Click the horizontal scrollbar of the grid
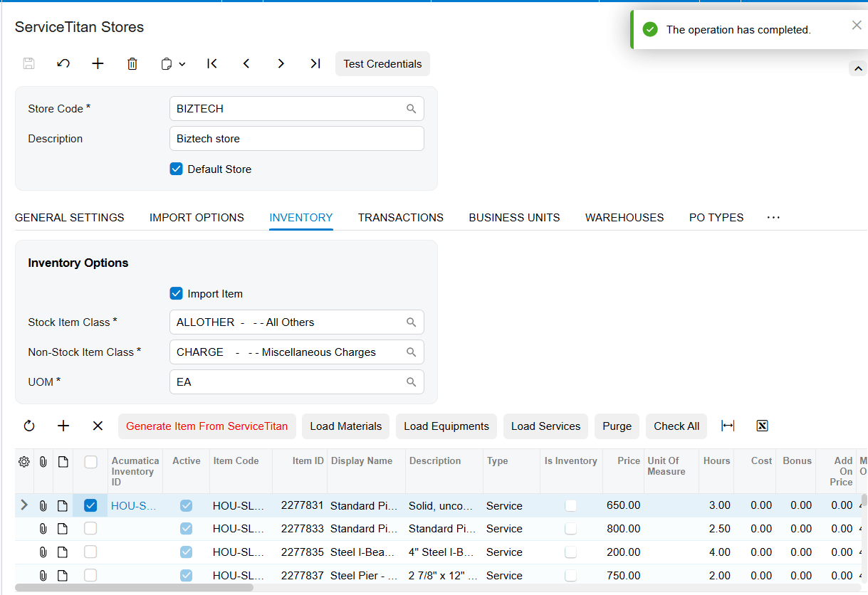Viewport: 868px width, 595px height. coord(134,588)
